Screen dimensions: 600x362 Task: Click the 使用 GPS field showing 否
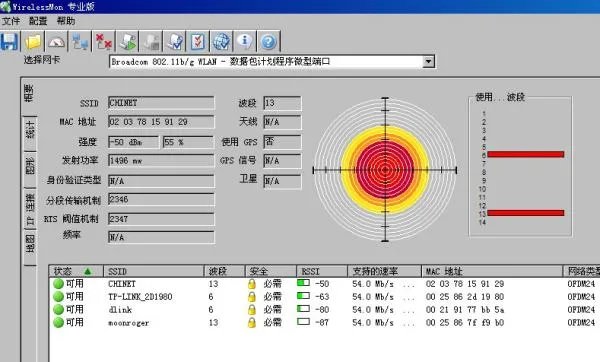click(282, 142)
